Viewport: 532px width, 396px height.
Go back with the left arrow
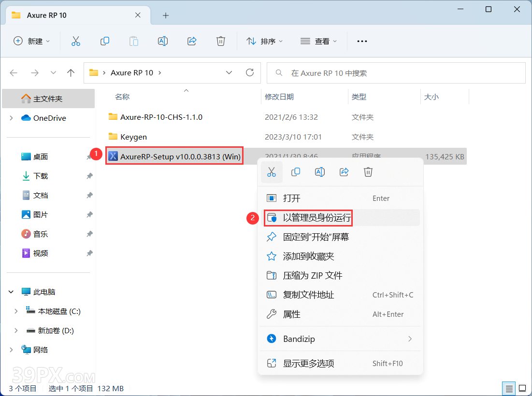coord(14,73)
